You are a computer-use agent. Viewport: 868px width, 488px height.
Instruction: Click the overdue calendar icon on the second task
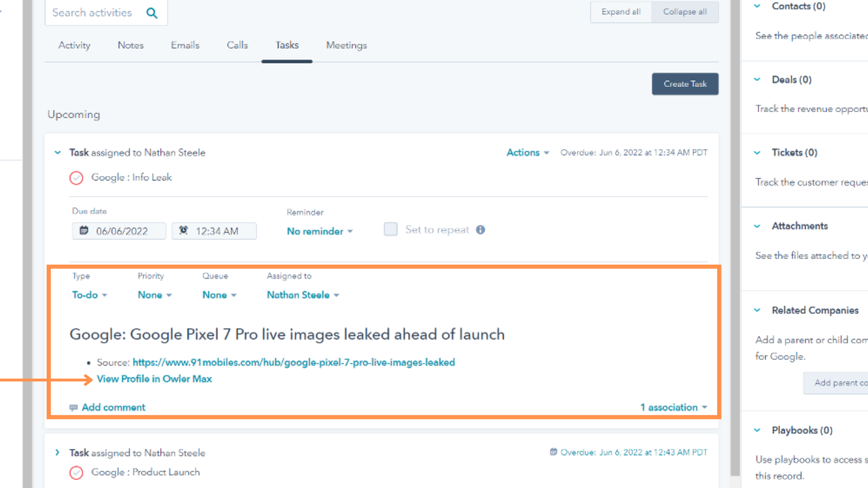click(x=553, y=452)
